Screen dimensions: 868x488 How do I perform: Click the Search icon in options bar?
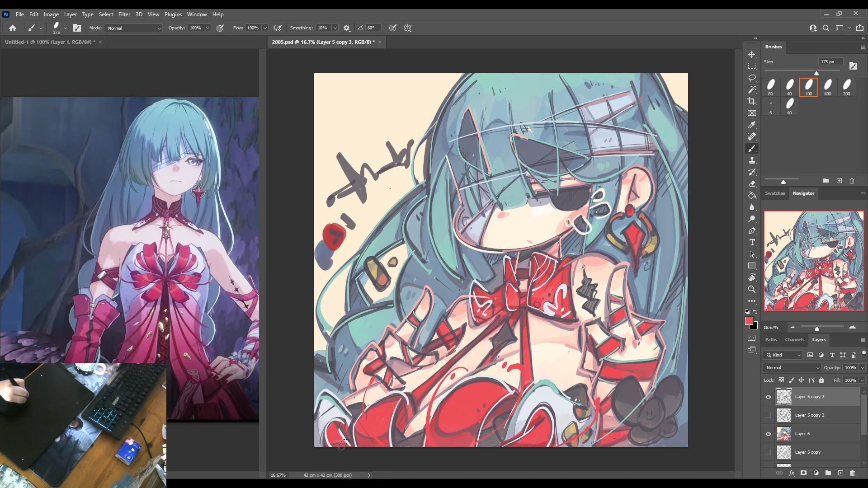[826, 28]
